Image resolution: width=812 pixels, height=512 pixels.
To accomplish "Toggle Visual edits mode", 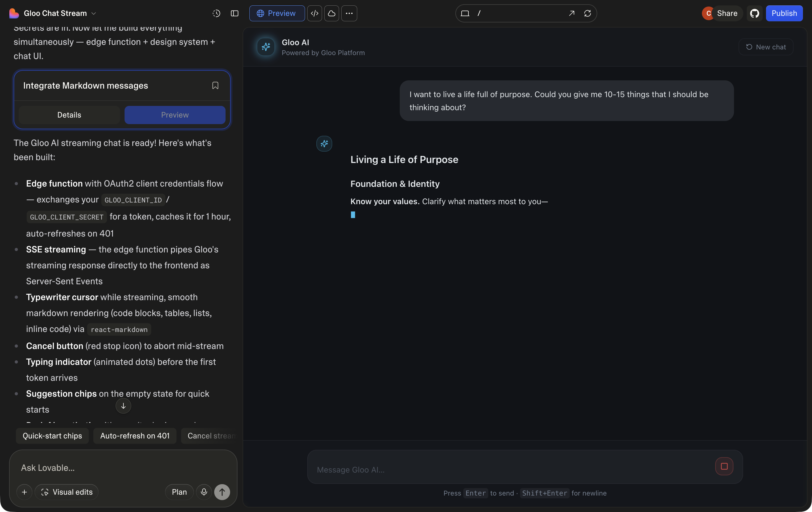I will [x=66, y=492].
